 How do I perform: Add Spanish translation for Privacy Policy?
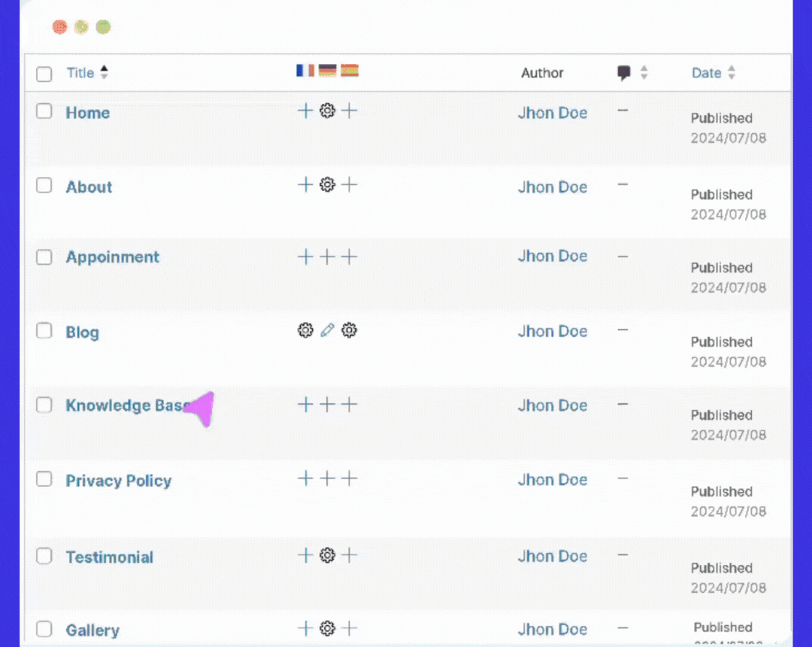[x=350, y=478]
